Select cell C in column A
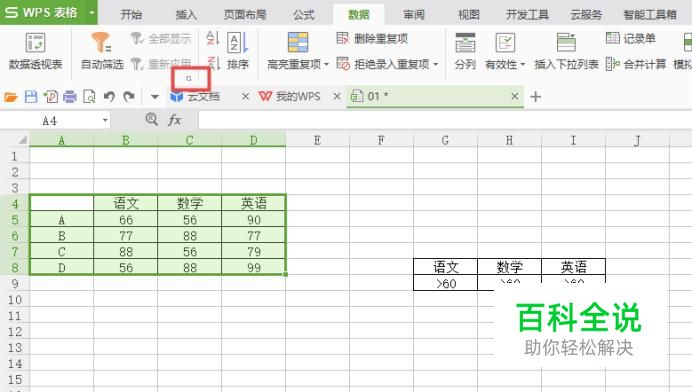The width and height of the screenshot is (692, 392). click(x=61, y=252)
